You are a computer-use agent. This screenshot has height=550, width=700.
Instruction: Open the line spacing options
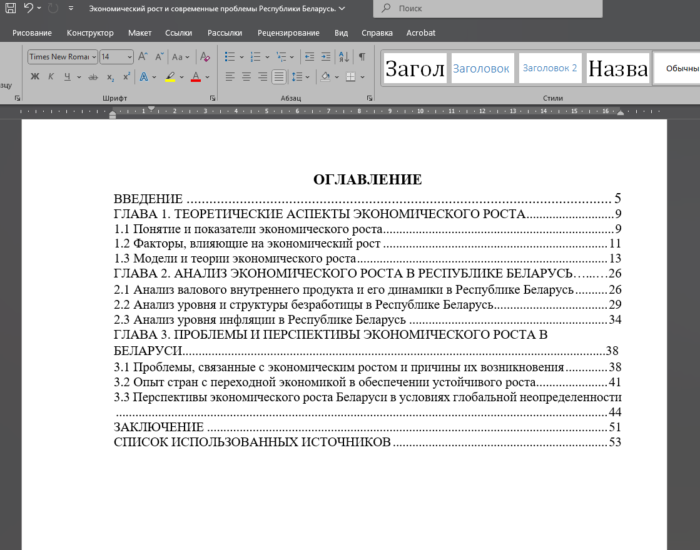pos(297,77)
